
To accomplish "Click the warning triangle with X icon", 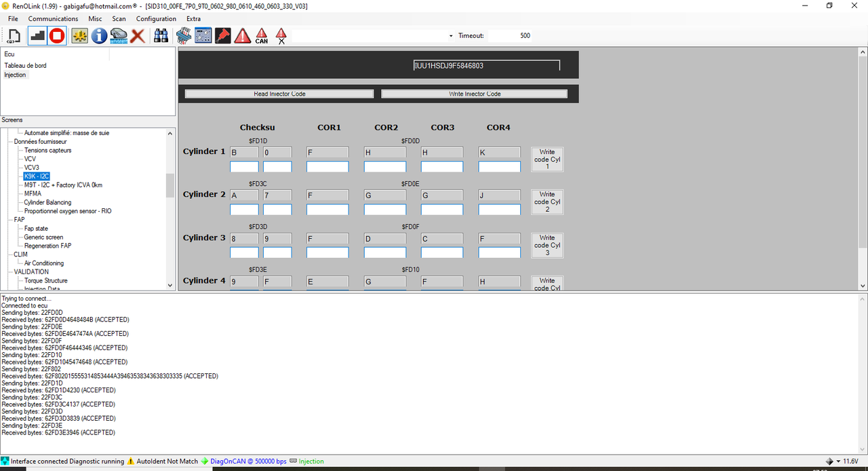I will pyautogui.click(x=281, y=35).
